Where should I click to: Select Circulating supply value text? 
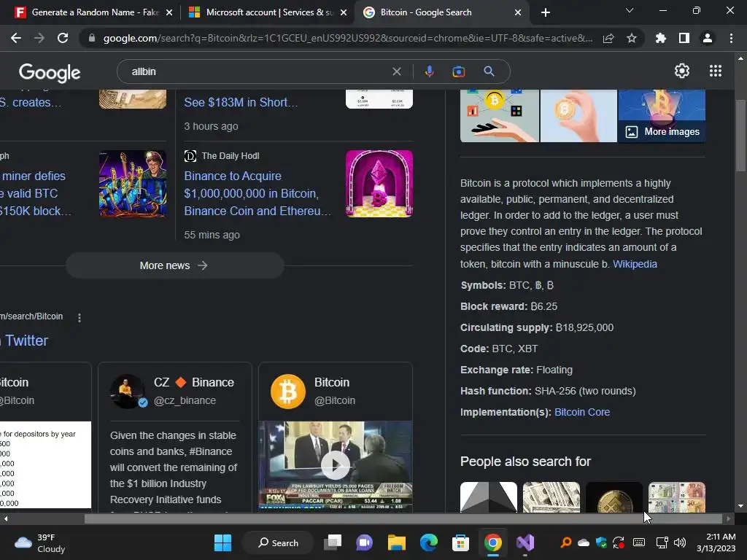584,327
